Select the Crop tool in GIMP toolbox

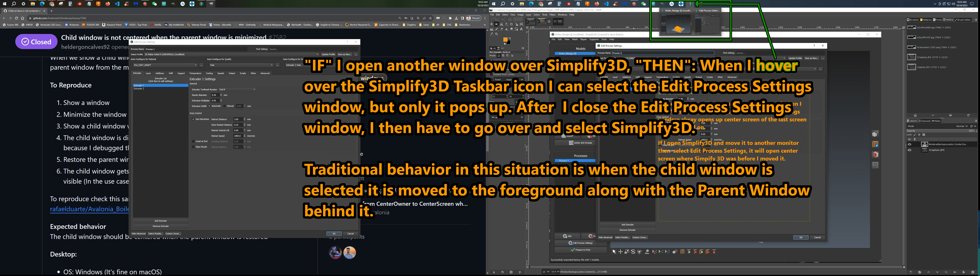coord(511,24)
